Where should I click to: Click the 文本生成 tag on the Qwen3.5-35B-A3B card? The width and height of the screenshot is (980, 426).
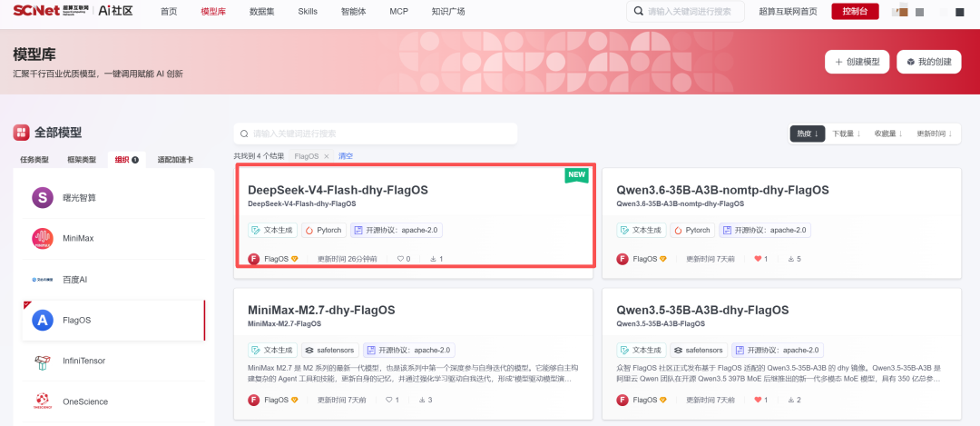tap(642, 351)
